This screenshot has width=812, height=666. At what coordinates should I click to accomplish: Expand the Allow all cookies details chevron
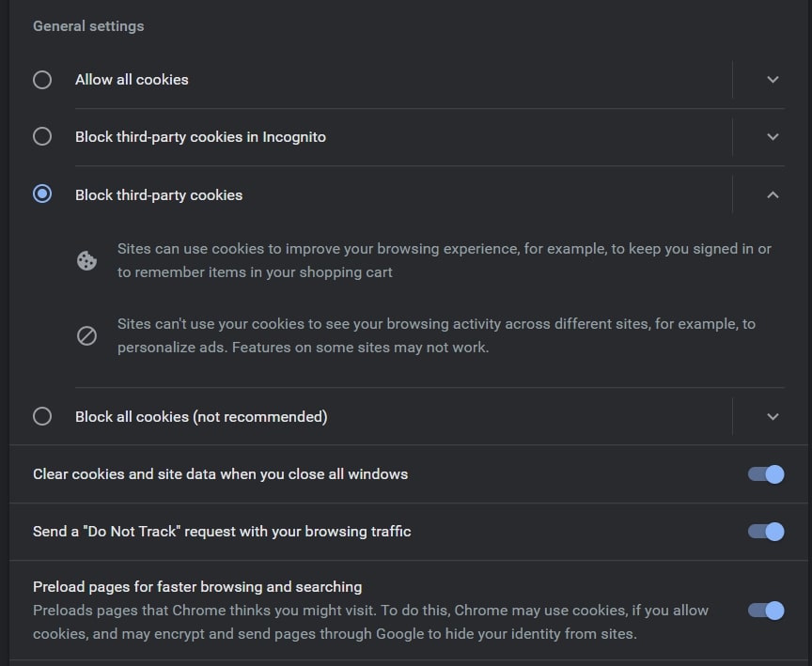(773, 80)
